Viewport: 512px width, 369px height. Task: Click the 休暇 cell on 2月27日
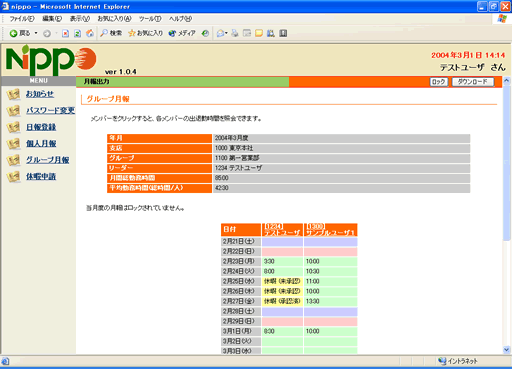coord(282,301)
